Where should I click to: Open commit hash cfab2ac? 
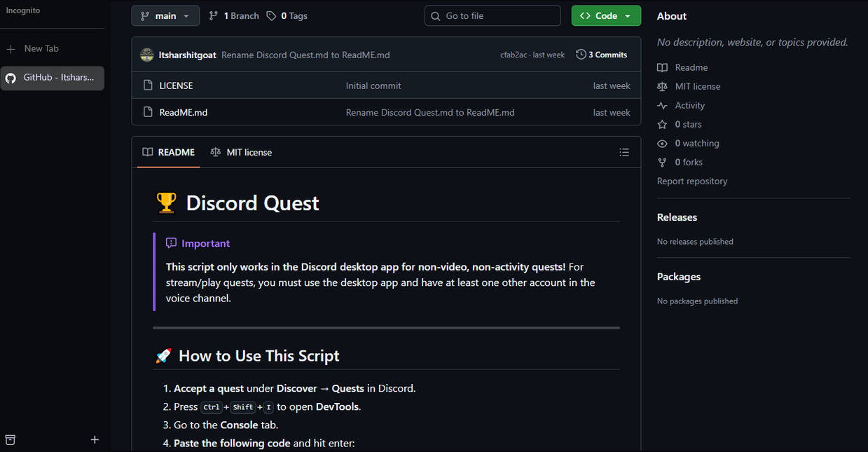coord(514,55)
